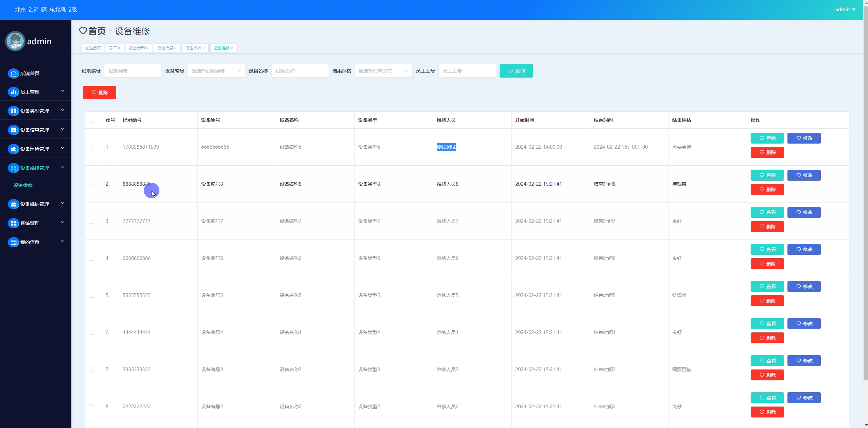This screenshot has height=428, width=868.
Task: Switch to the 设备信息 tab
Action: (x=165, y=48)
